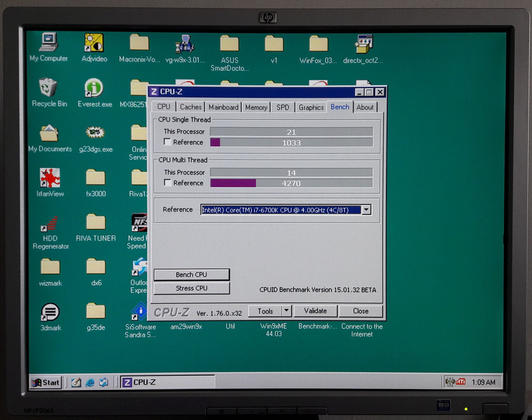The width and height of the screenshot is (532, 420).
Task: Open the Tools dropdown arrow
Action: 286,311
